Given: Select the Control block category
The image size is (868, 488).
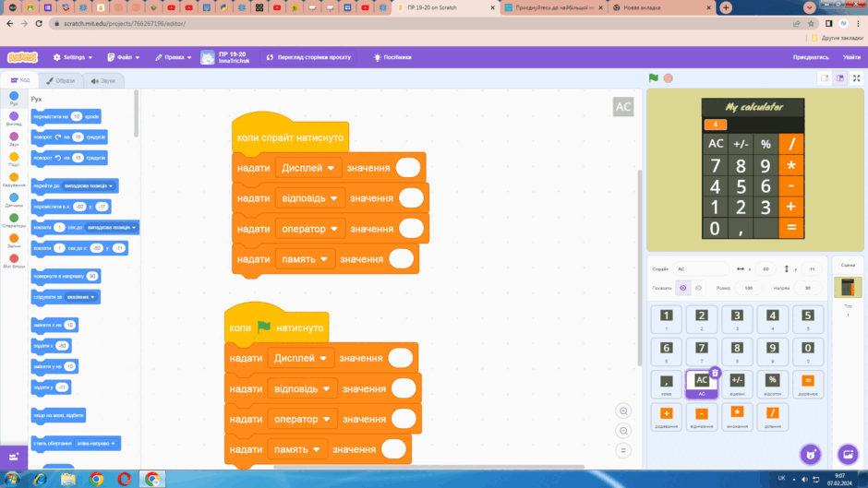Looking at the screenshot, I should (14, 181).
